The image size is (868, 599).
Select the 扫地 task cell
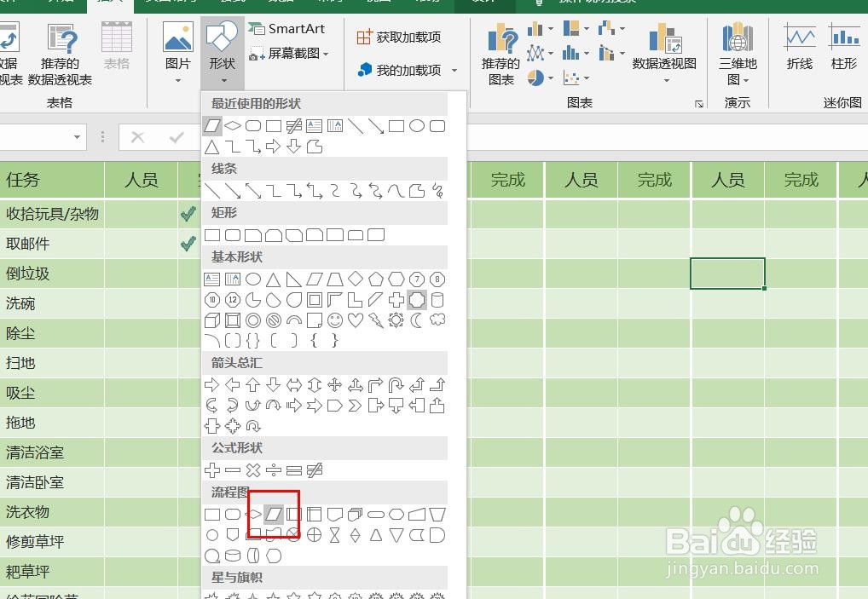(x=52, y=363)
